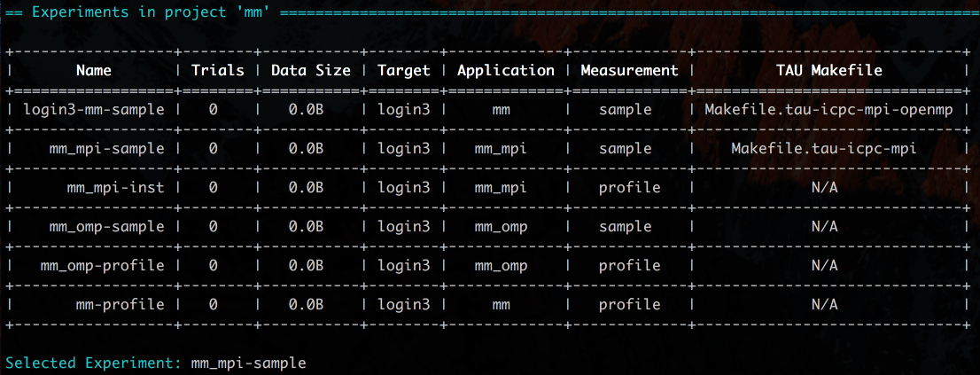
Task: Click the Trials column header
Action: point(218,71)
